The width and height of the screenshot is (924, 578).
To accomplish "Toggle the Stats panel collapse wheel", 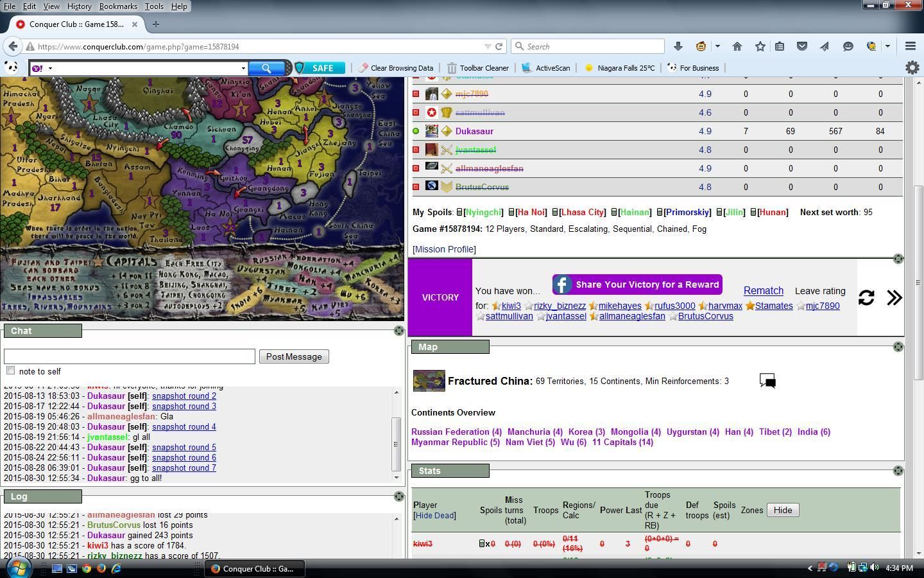I will (898, 471).
